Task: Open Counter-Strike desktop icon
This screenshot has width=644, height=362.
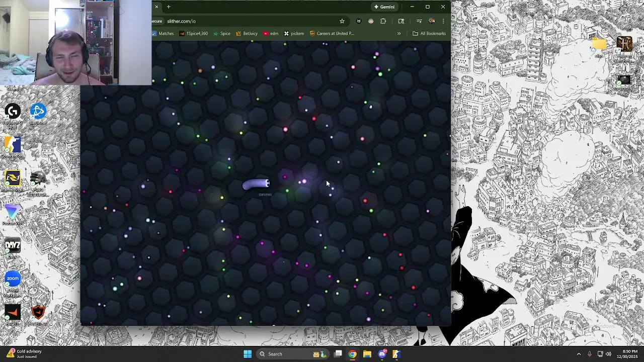Action: click(13, 147)
